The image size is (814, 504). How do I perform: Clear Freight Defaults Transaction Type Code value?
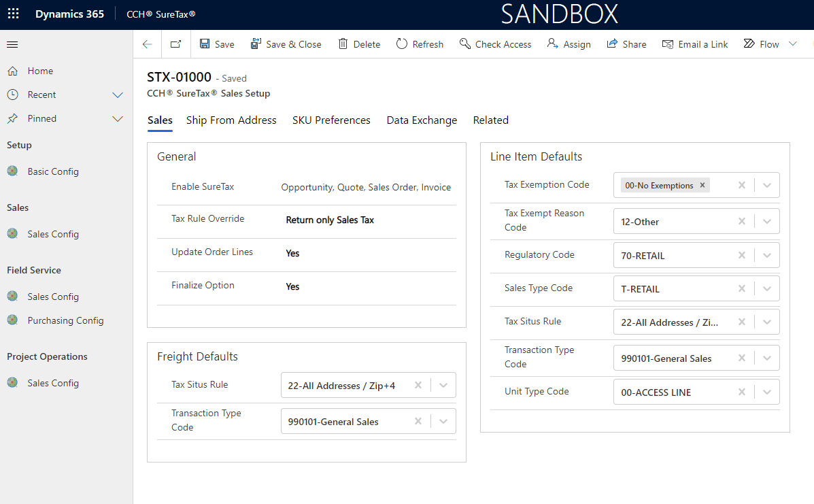coord(418,421)
